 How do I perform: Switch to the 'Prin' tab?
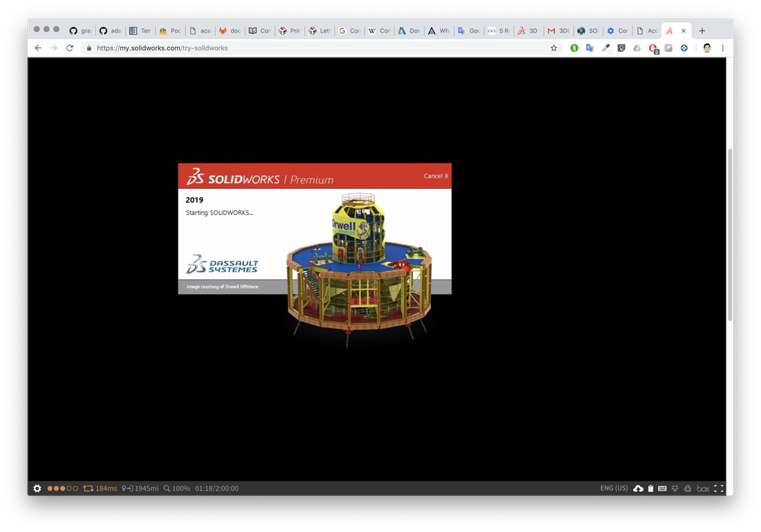[x=289, y=30]
